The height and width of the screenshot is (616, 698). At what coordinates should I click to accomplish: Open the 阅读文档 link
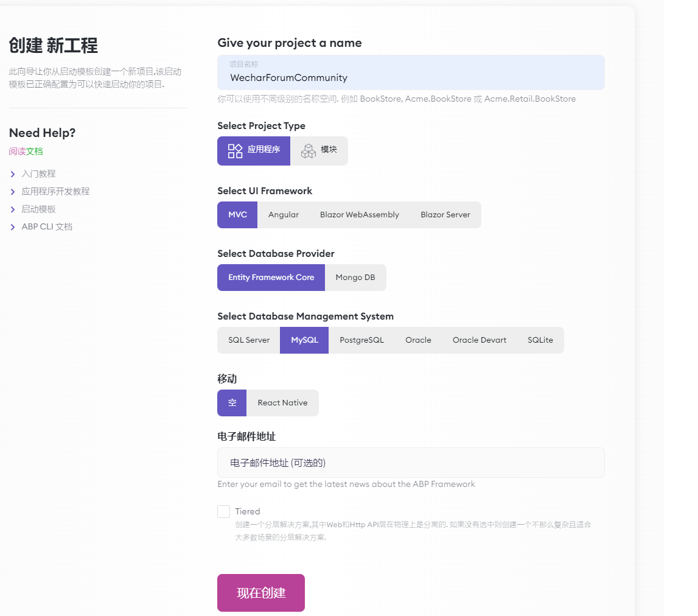[26, 152]
